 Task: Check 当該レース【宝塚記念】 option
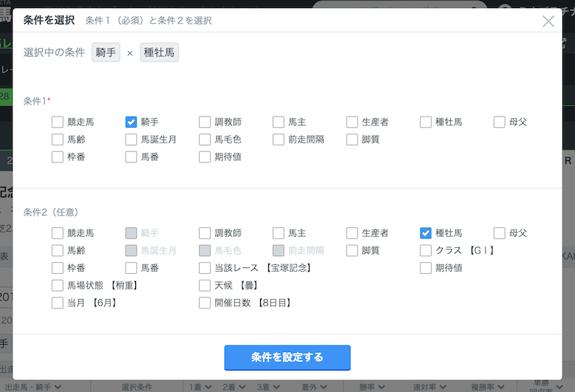point(205,268)
